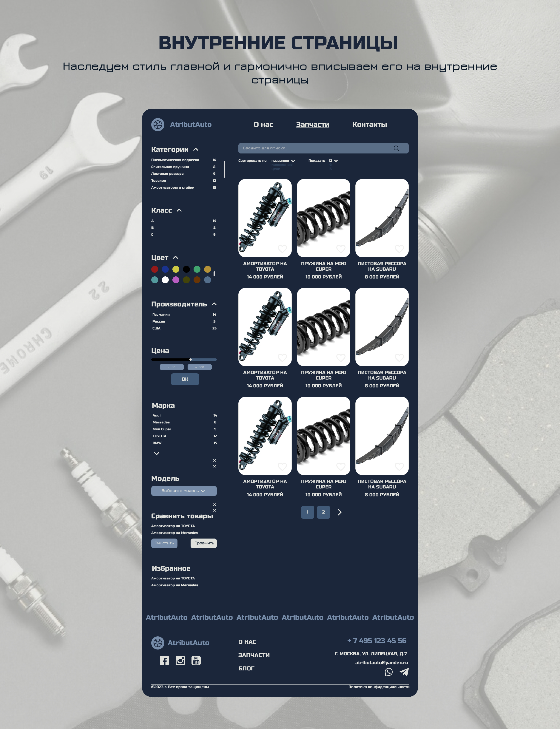560x729 pixels.
Task: Open the Выберите модель dropdown
Action: tap(184, 491)
